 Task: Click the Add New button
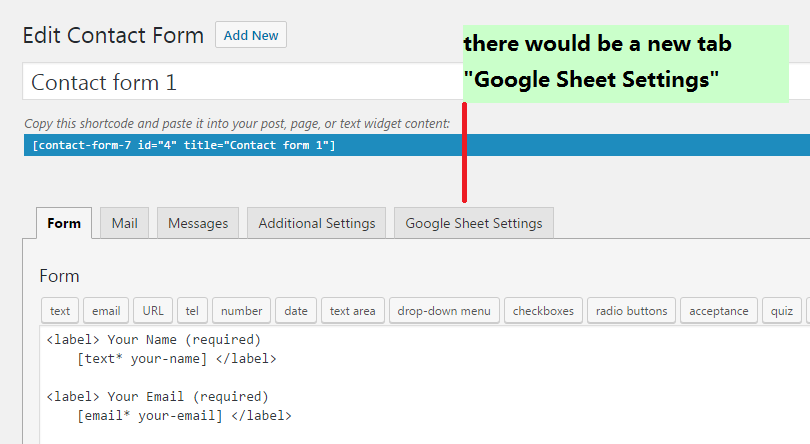[x=251, y=35]
